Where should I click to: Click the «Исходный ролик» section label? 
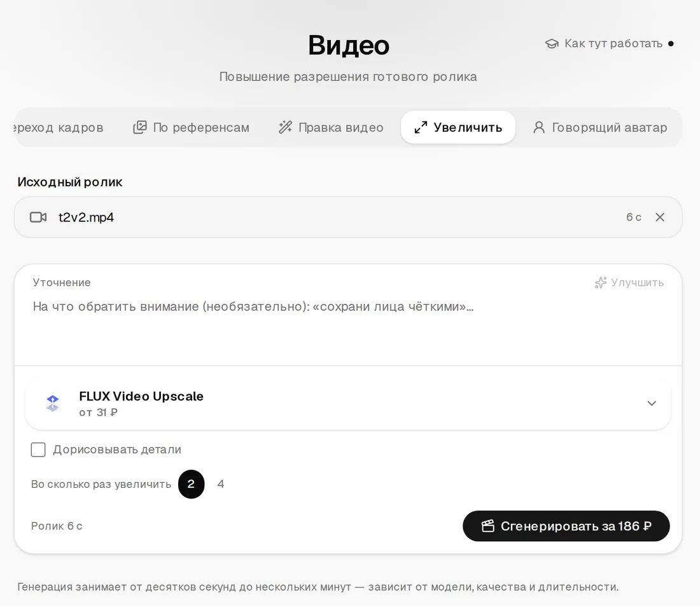click(x=69, y=182)
